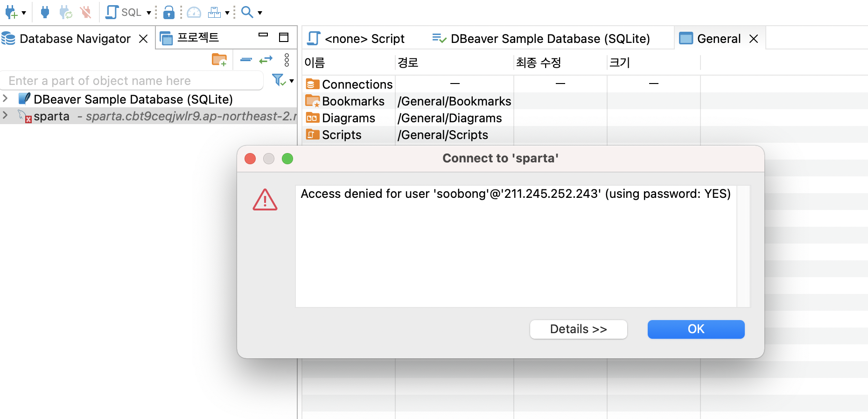Click the Bookmarks folder icon

point(313,101)
